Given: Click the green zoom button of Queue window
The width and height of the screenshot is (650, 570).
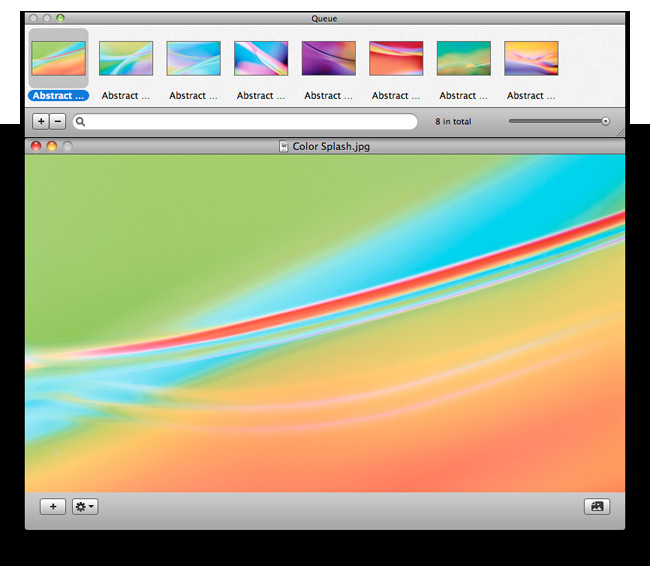Looking at the screenshot, I should click(x=61, y=18).
